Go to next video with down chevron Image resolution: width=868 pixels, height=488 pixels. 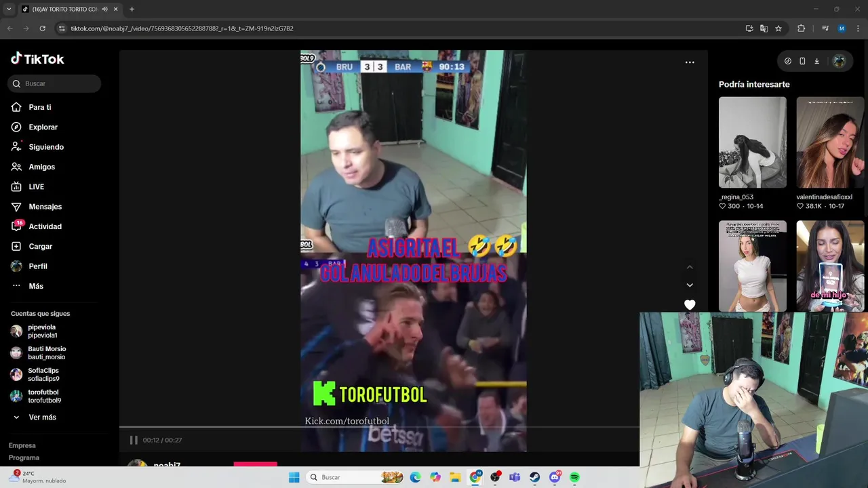tap(690, 285)
